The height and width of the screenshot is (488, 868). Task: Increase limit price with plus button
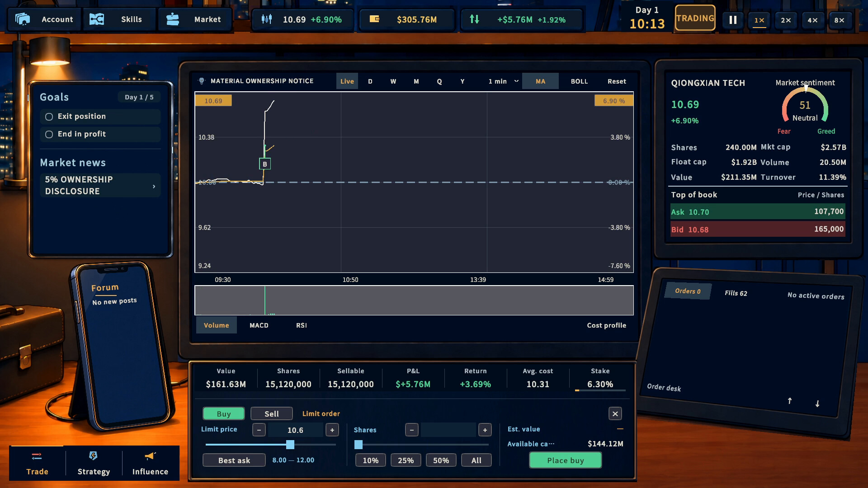click(x=332, y=430)
